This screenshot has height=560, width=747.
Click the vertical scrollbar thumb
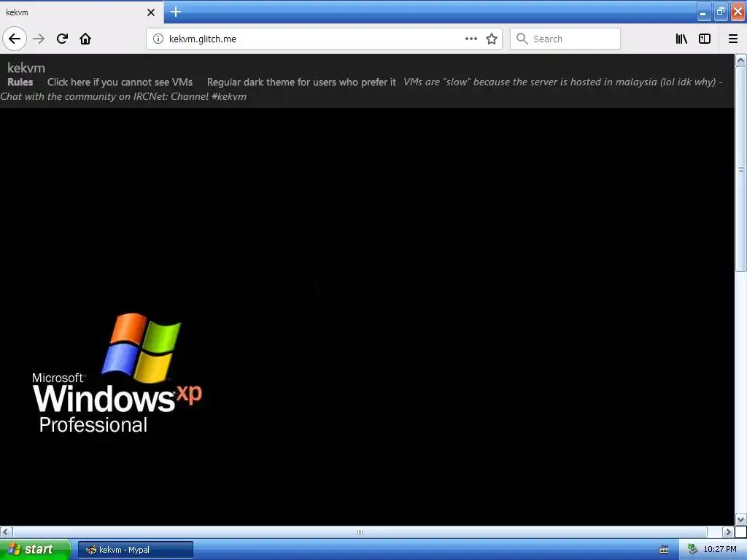(x=741, y=169)
